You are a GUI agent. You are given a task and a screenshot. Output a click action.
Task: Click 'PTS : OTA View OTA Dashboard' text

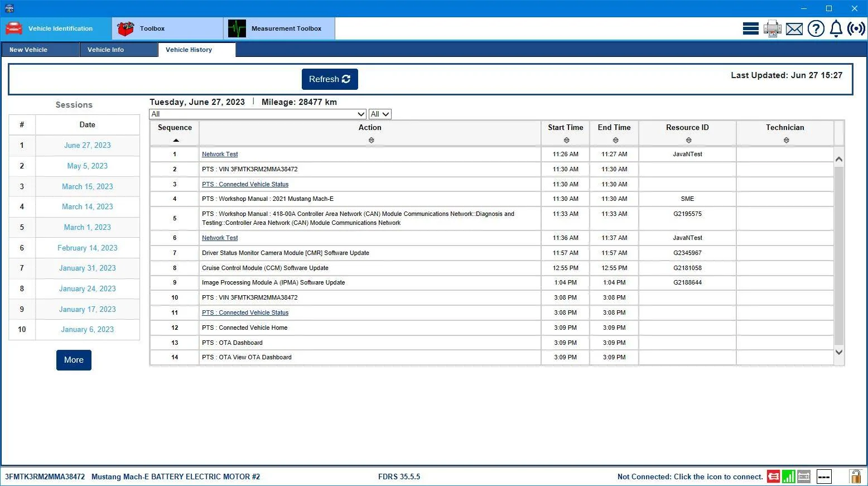click(247, 357)
